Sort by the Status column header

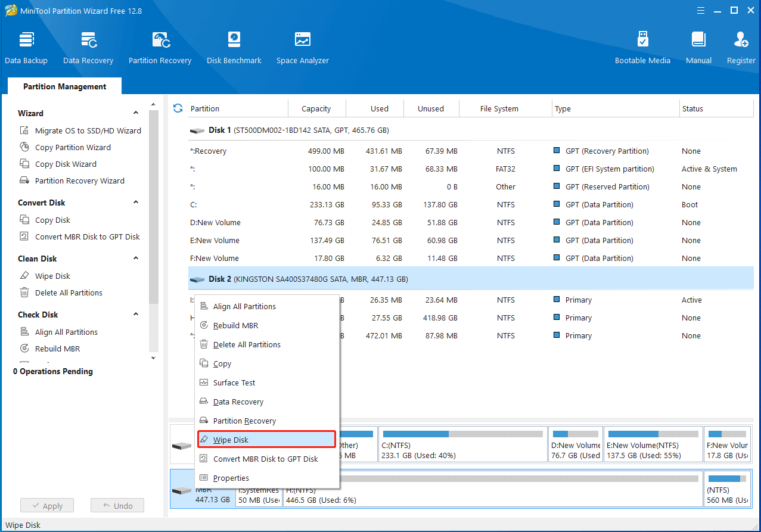pyautogui.click(x=716, y=108)
